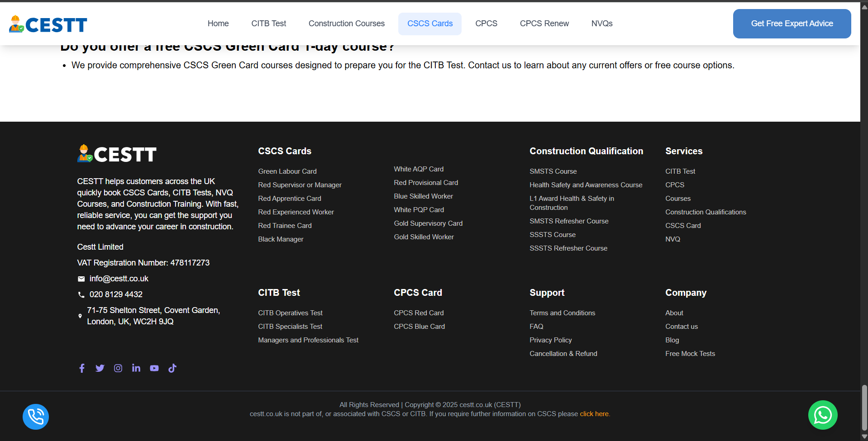Open the SMSTS Course link
The width and height of the screenshot is (868, 441).
(x=553, y=171)
